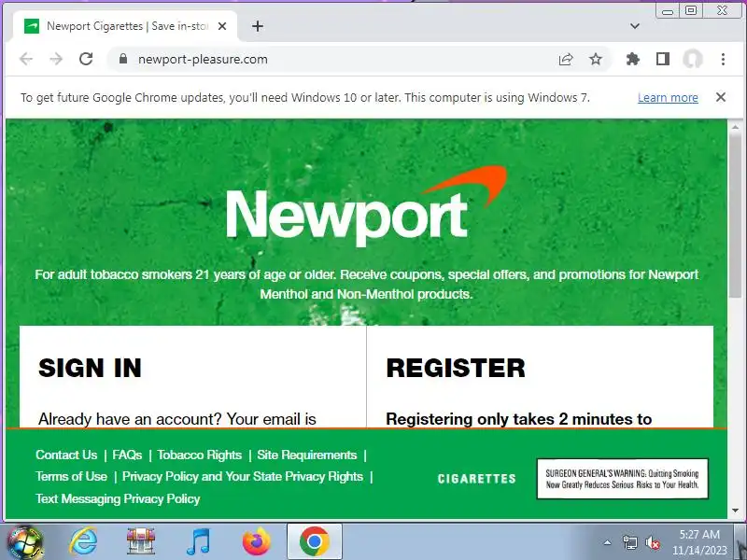Open the Terms of Use link
This screenshot has width=747, height=560.
click(72, 476)
